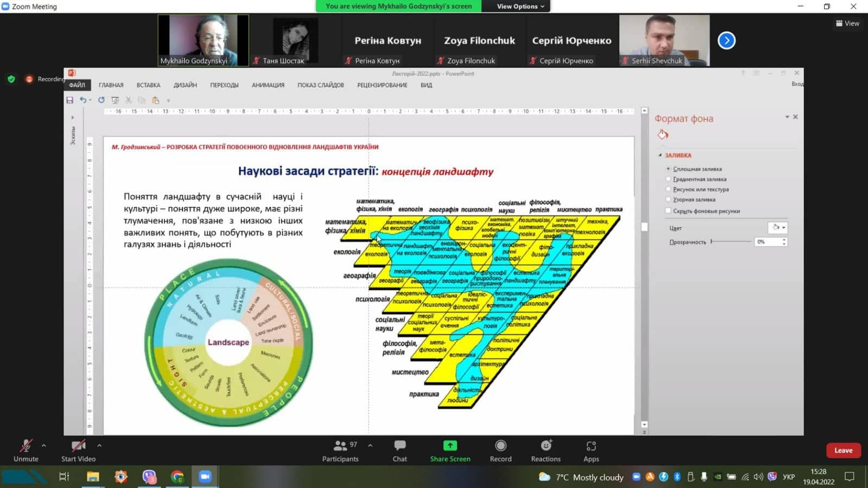Click the red Leave button
This screenshot has height=488, width=868.
pos(843,451)
